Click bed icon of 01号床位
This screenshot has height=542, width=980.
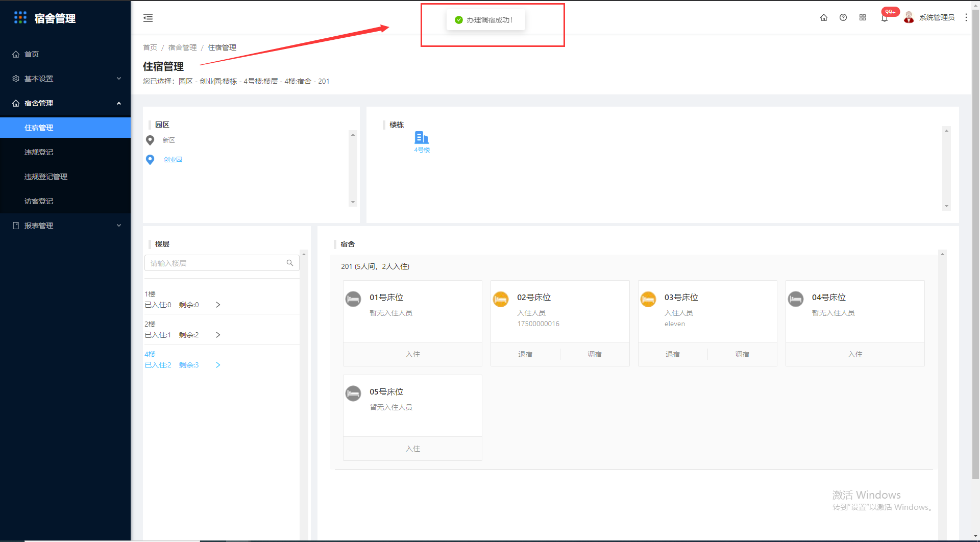coord(353,299)
